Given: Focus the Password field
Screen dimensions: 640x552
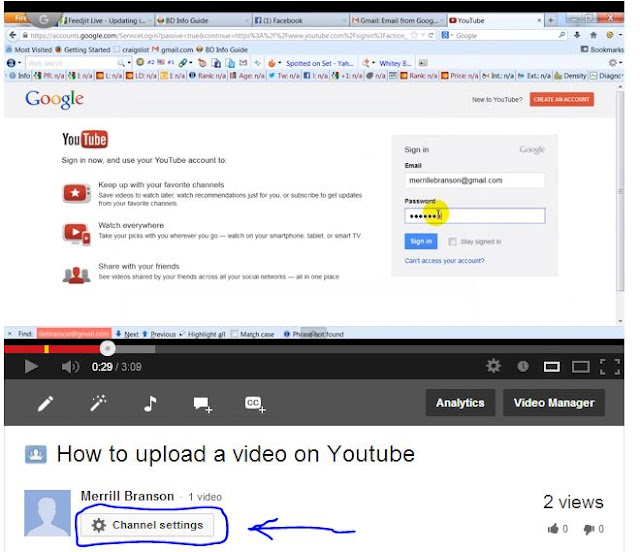Looking at the screenshot, I should pyautogui.click(x=475, y=216).
